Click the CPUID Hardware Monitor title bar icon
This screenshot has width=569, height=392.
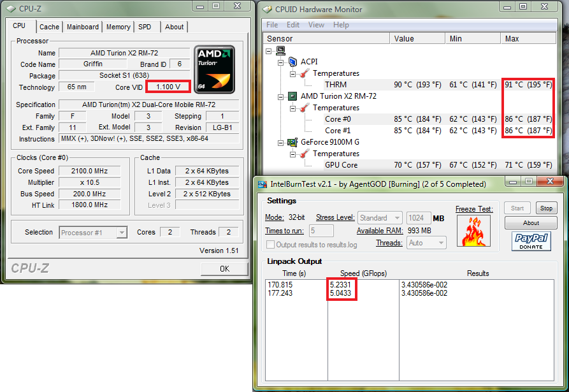point(267,9)
